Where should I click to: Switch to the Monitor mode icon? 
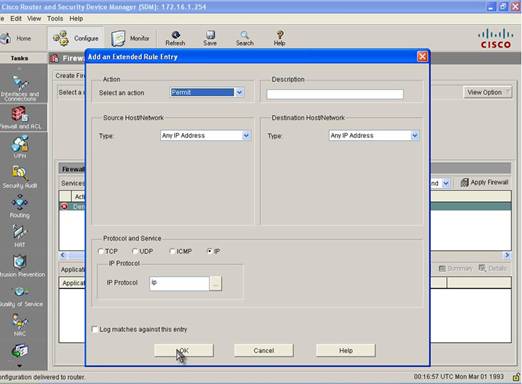click(118, 38)
